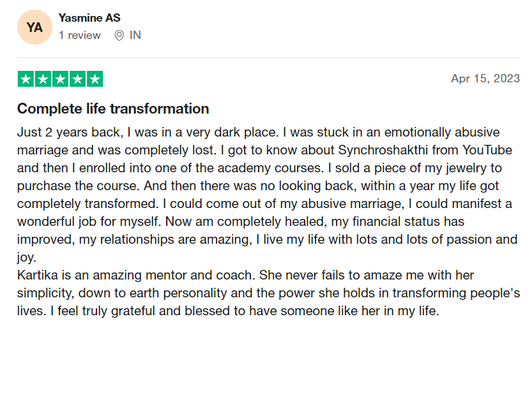Click the standalone word "joy."
Image resolution: width=532 pixels, height=402 pixels.
(28, 257)
